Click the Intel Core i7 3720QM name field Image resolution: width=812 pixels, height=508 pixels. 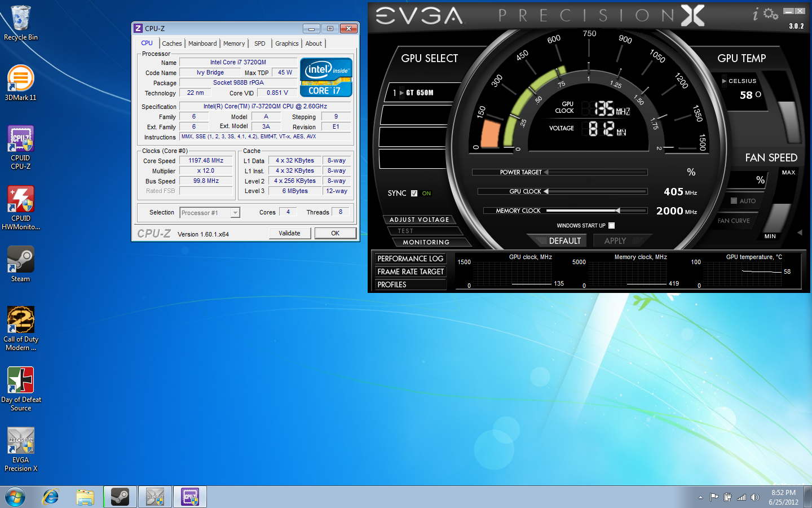(x=238, y=63)
